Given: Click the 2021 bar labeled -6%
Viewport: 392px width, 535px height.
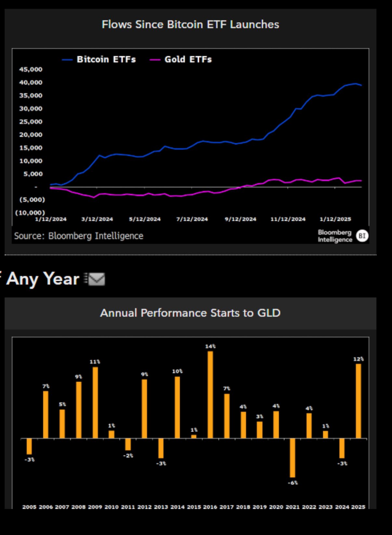Looking at the screenshot, I should click(x=293, y=458).
